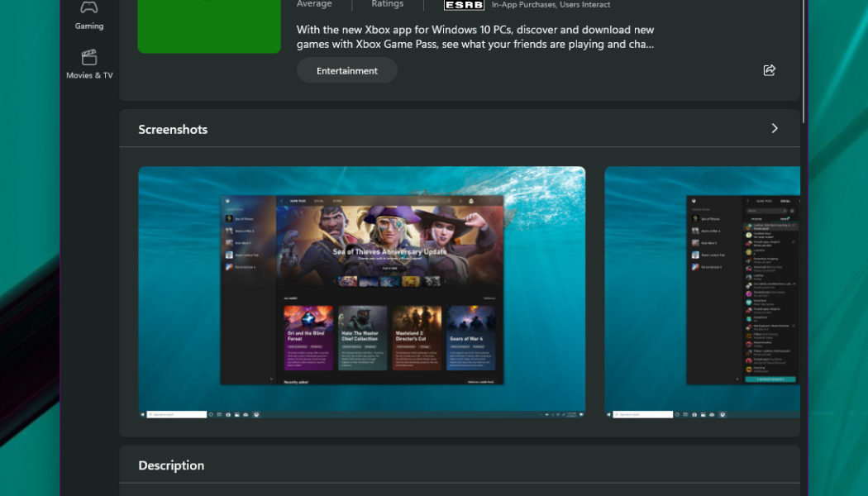This screenshot has width=868, height=496.
Task: Click the Xbox Game Pass description paragraph
Action: (474, 36)
